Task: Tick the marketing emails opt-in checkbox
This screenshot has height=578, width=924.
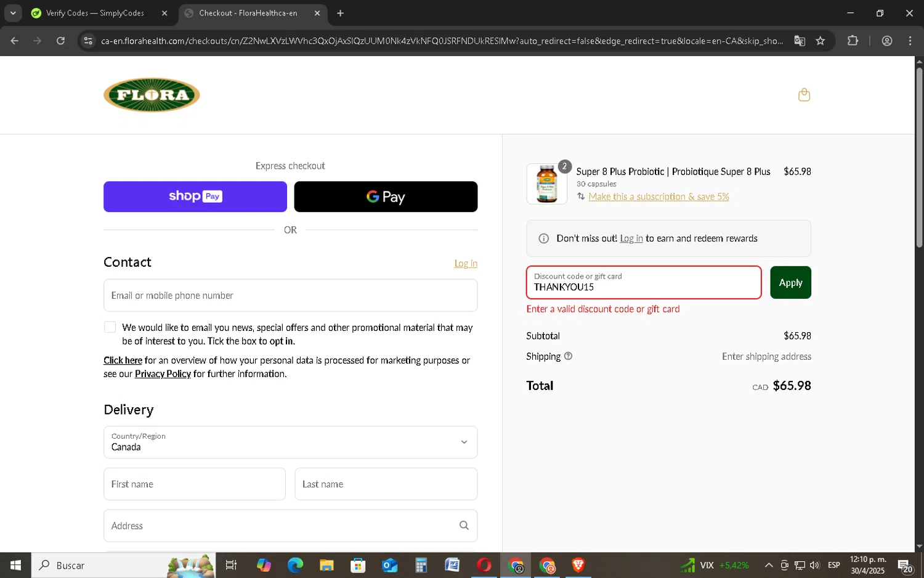Action: coord(110,327)
